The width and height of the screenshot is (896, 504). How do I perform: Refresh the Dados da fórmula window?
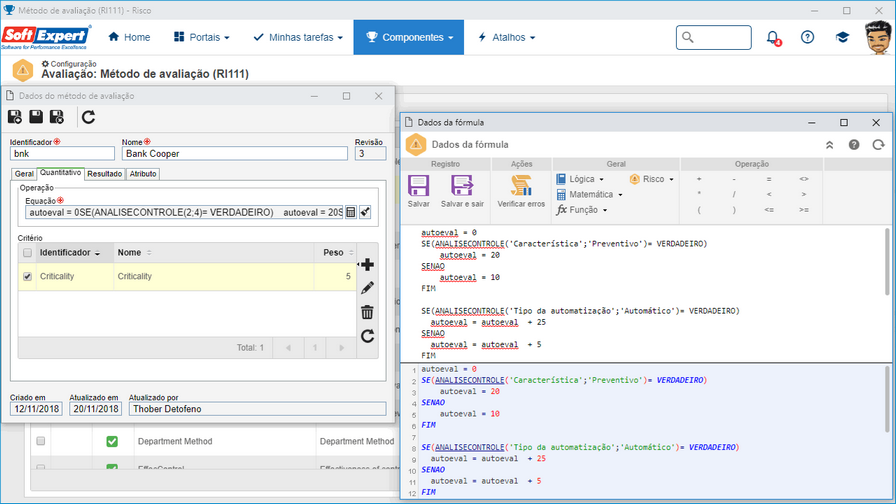coord(878,145)
